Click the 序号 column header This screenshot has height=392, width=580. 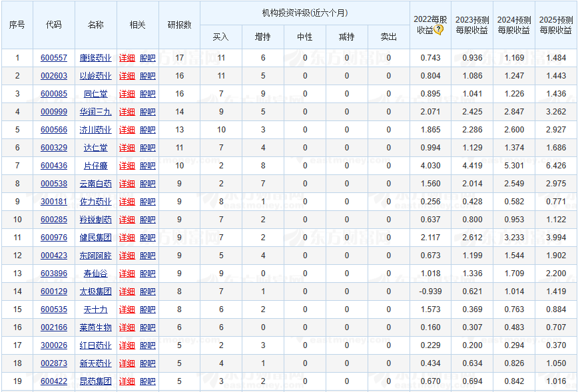tap(17, 25)
